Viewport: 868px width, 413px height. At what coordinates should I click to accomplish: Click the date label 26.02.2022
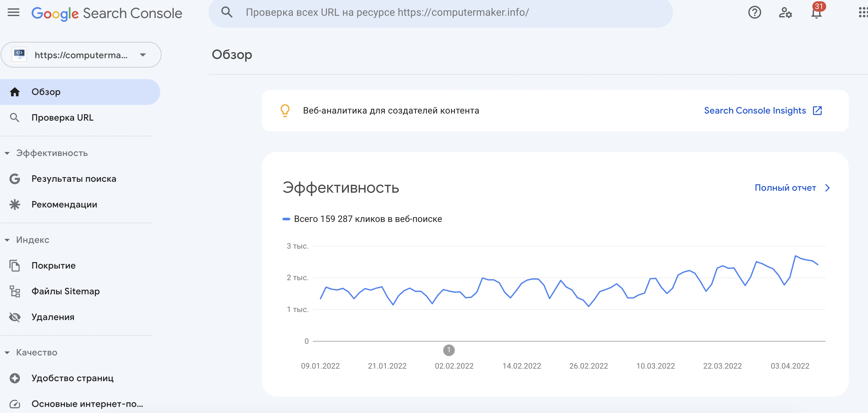pos(588,366)
